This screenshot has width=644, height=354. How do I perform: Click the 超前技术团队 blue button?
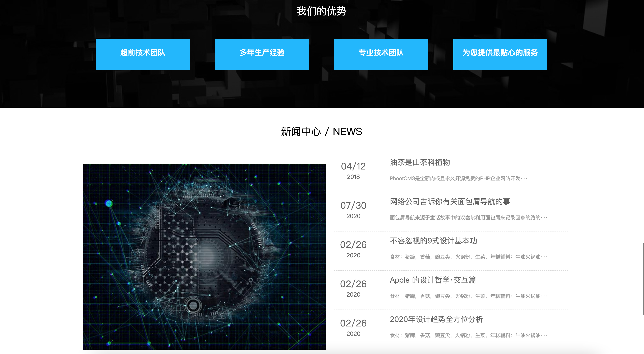tap(143, 54)
